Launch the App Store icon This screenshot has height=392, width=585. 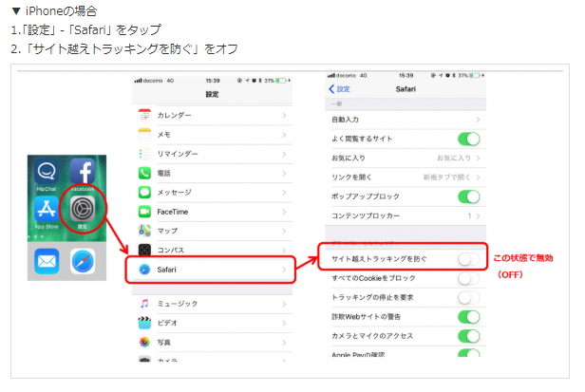47,211
